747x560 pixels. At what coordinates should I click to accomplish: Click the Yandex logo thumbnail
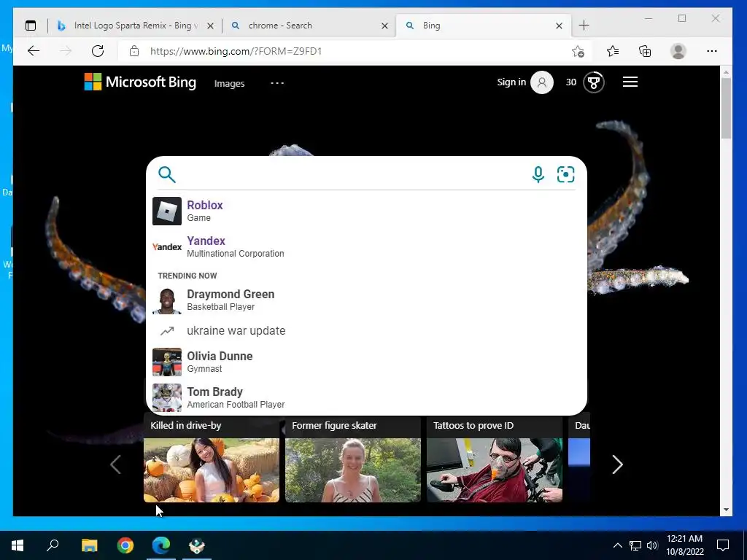point(167,246)
